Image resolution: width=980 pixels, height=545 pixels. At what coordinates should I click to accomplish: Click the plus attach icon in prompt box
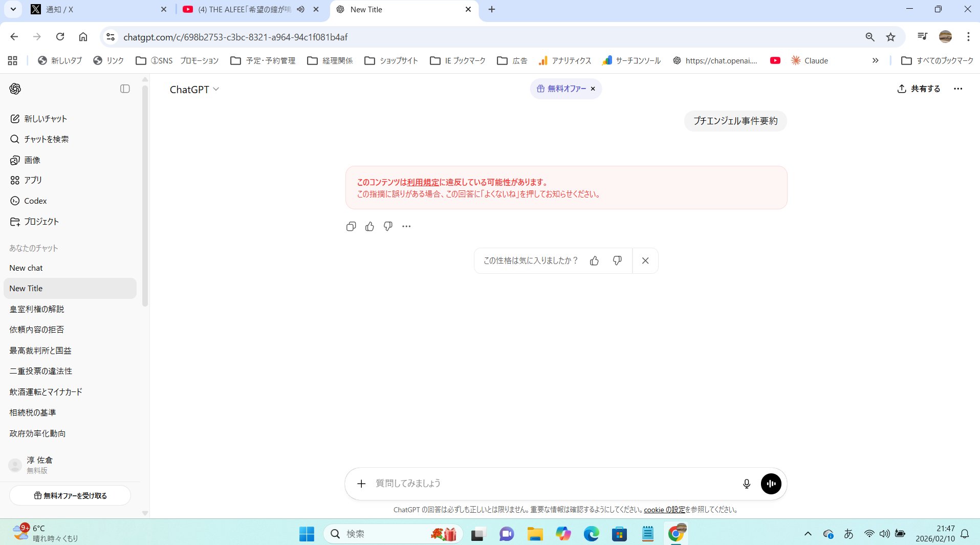click(361, 484)
